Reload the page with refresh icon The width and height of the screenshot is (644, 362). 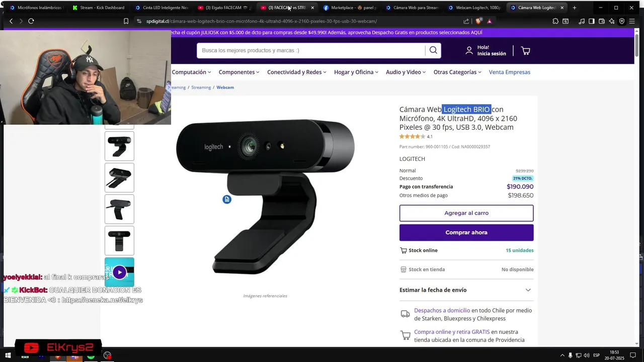click(x=31, y=21)
